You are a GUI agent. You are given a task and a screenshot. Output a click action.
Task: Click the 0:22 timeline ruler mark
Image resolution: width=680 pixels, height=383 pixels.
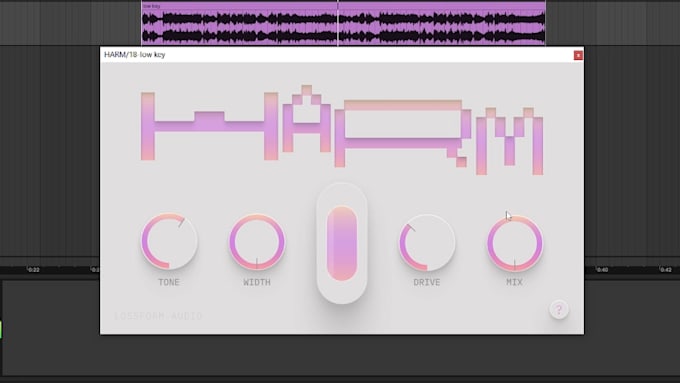tap(33, 269)
